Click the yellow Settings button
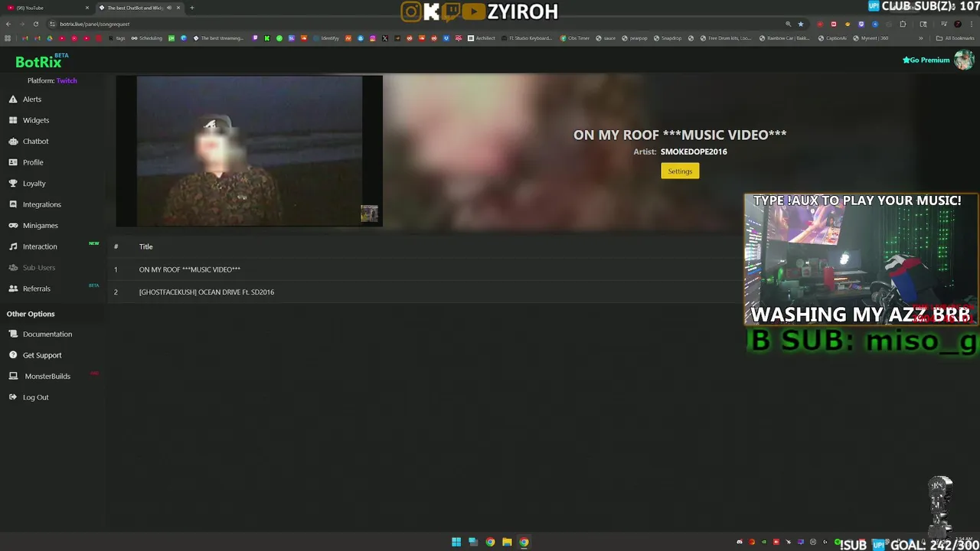The width and height of the screenshot is (980, 551). (x=680, y=171)
